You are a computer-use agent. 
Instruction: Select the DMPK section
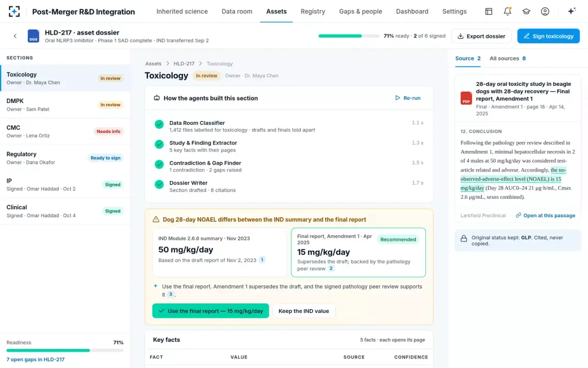coord(65,105)
